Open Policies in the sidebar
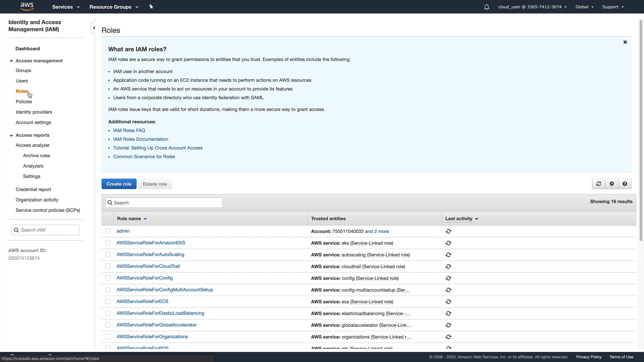The width and height of the screenshot is (644, 362). click(24, 102)
